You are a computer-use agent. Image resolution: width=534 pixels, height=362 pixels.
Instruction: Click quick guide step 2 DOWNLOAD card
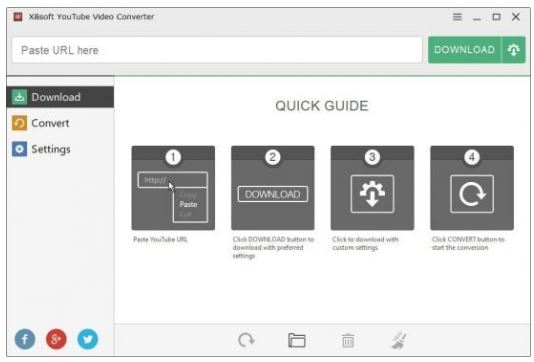click(x=272, y=188)
